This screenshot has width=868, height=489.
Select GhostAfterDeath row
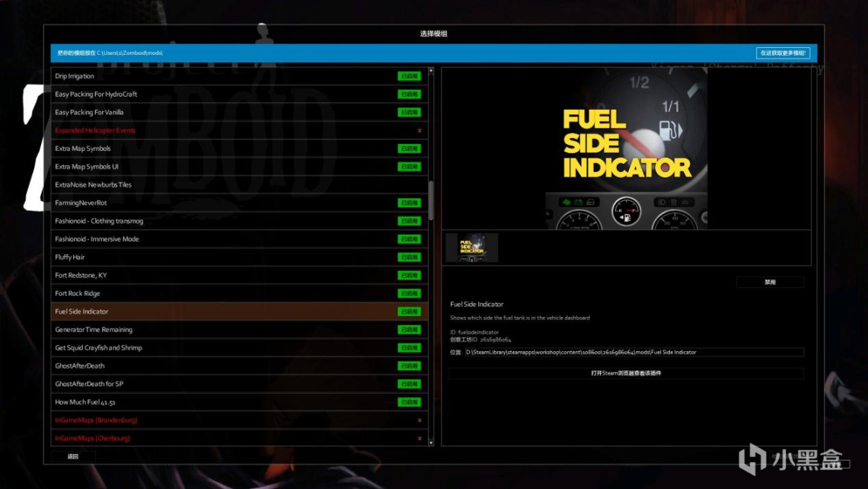point(239,366)
